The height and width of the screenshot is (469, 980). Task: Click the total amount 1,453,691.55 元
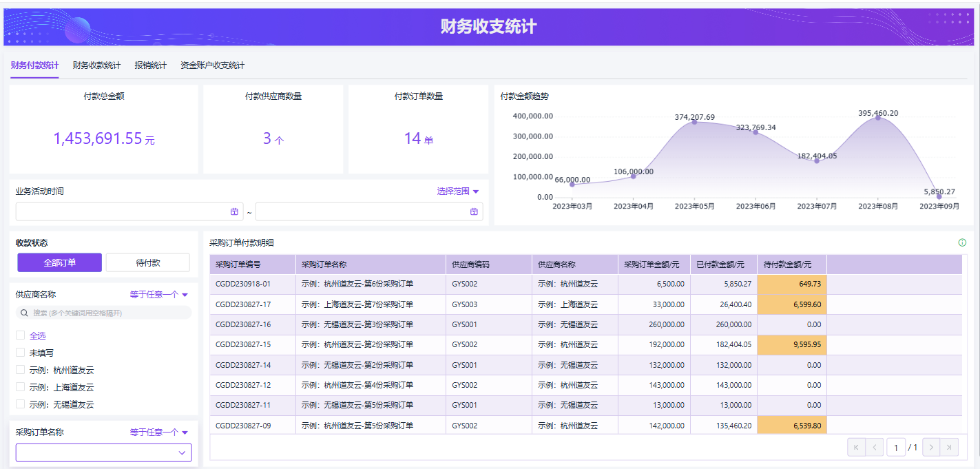[104, 138]
